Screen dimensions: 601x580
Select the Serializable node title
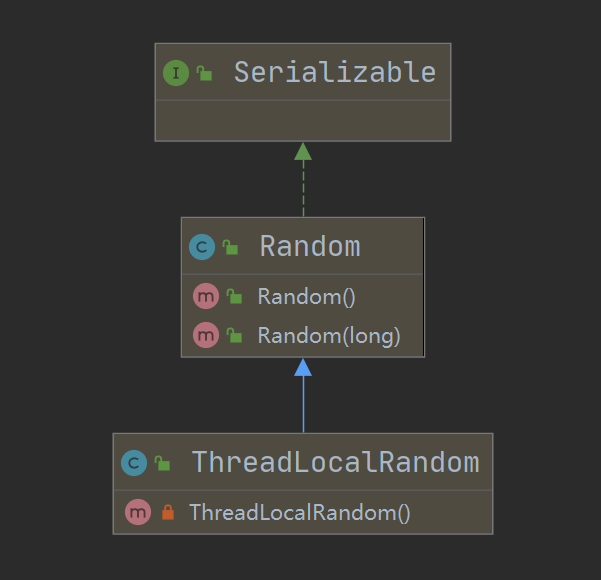pyautogui.click(x=334, y=72)
